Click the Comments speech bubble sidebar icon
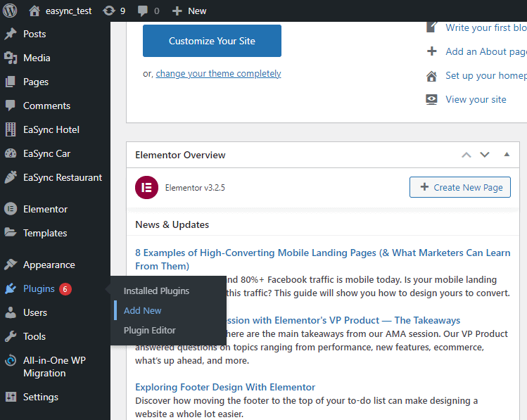Image resolution: width=527 pixels, height=420 pixels. [x=11, y=106]
